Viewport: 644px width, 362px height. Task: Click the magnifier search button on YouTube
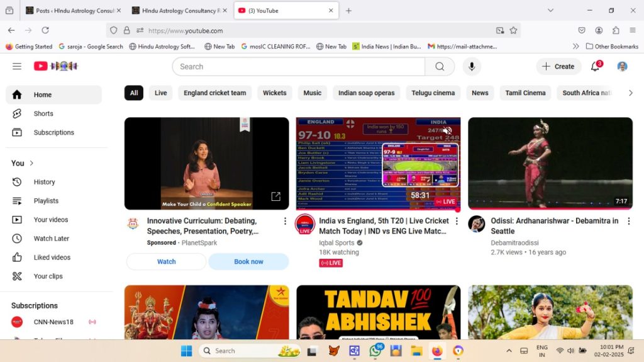pos(440,67)
